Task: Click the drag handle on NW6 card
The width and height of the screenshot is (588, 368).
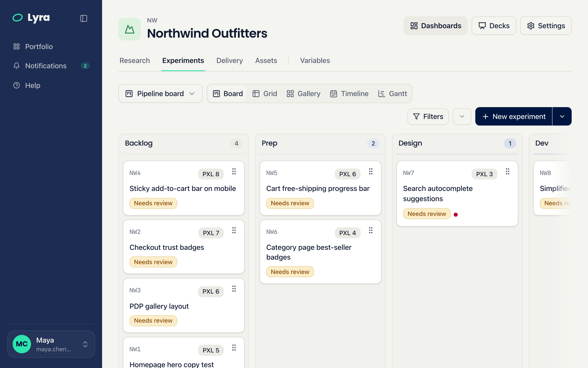Action: point(371,230)
